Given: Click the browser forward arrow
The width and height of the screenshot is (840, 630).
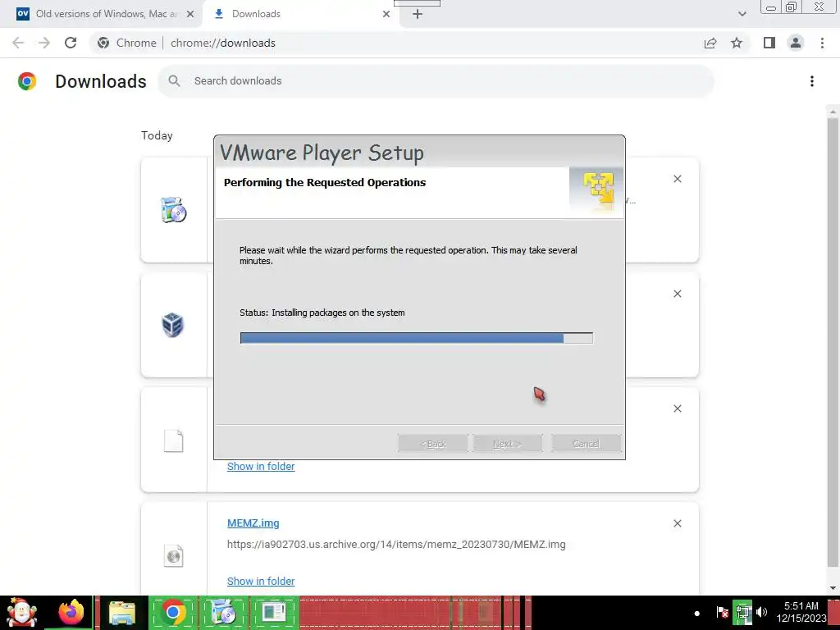Looking at the screenshot, I should [x=44, y=43].
